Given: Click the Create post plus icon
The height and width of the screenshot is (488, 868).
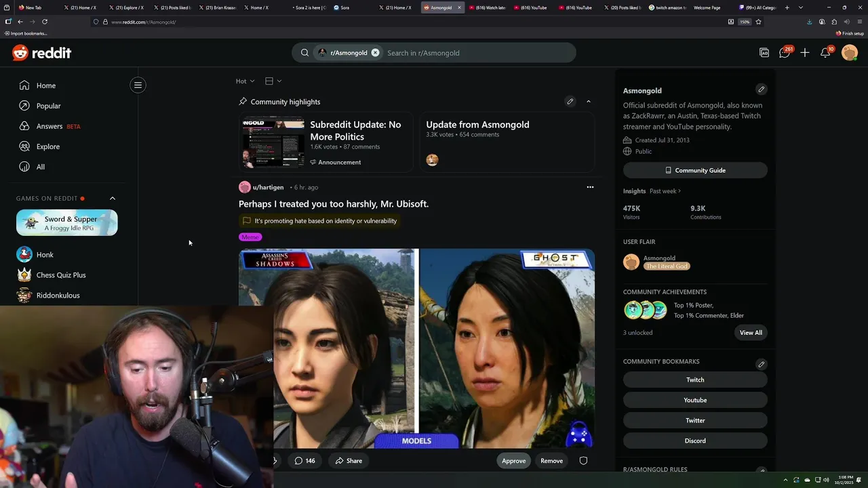Looking at the screenshot, I should point(805,53).
